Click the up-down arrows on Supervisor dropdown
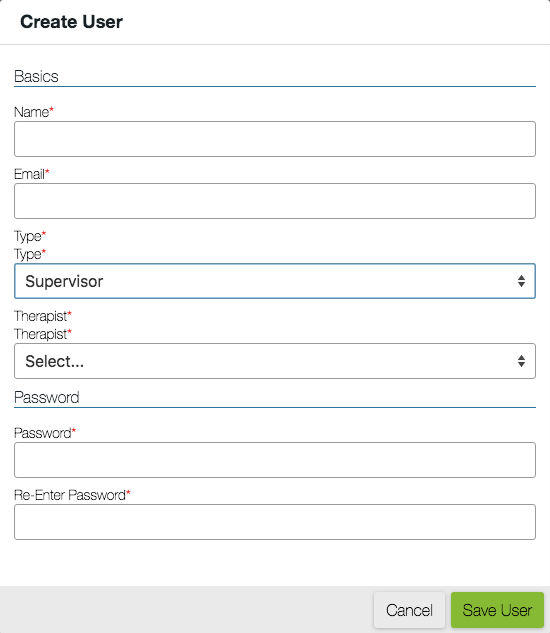The height and width of the screenshot is (633, 550). pyautogui.click(x=521, y=281)
